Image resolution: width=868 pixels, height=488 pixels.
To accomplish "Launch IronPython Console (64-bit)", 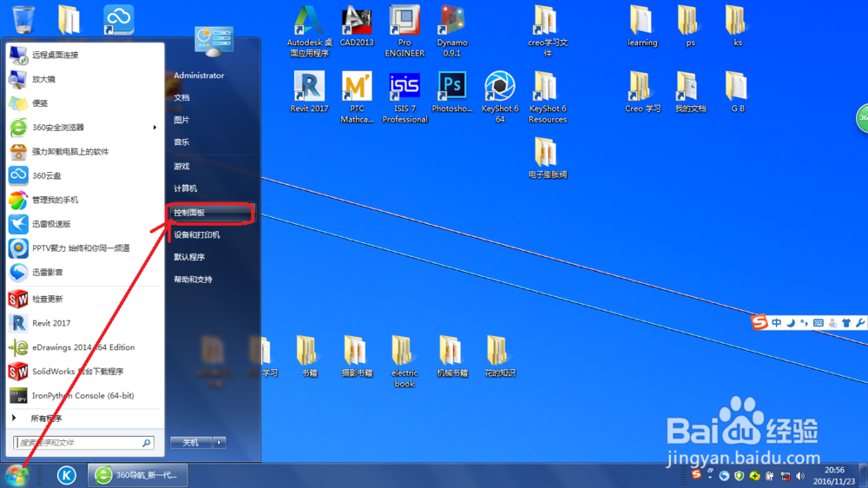I will 84,395.
